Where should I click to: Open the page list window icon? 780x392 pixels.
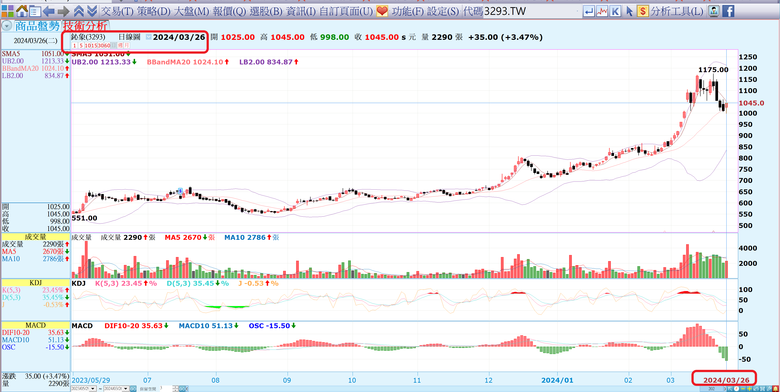click(34, 10)
